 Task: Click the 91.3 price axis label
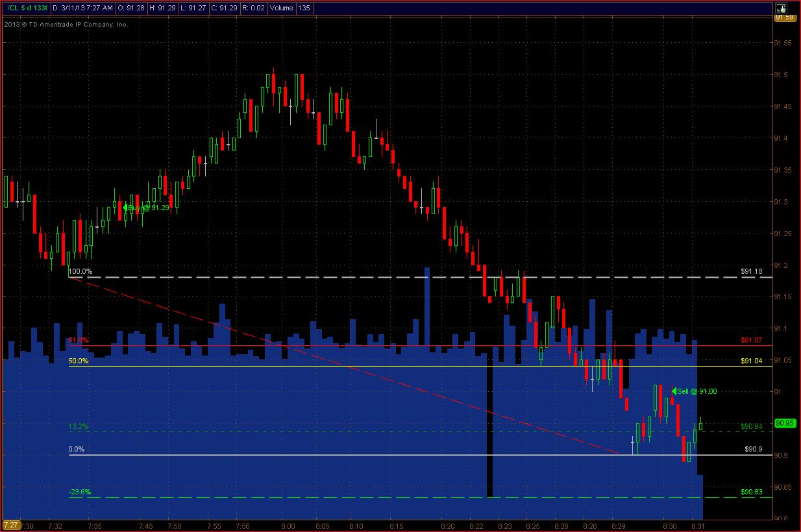click(x=781, y=202)
